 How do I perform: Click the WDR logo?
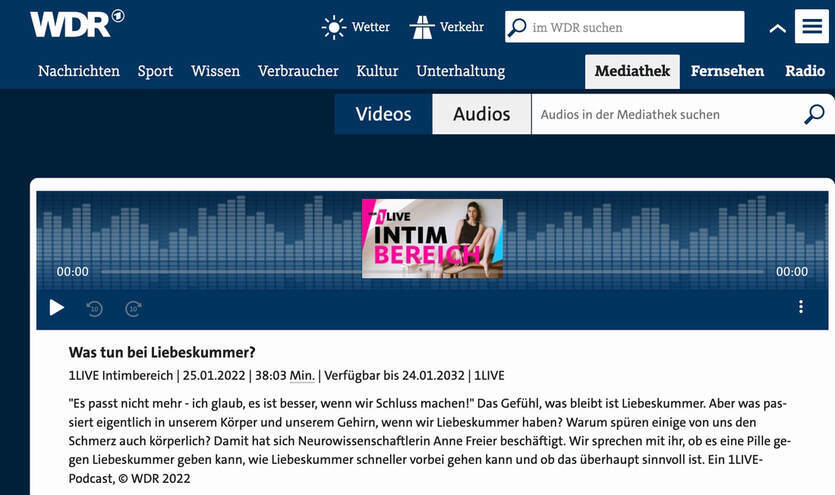pyautogui.click(x=77, y=25)
